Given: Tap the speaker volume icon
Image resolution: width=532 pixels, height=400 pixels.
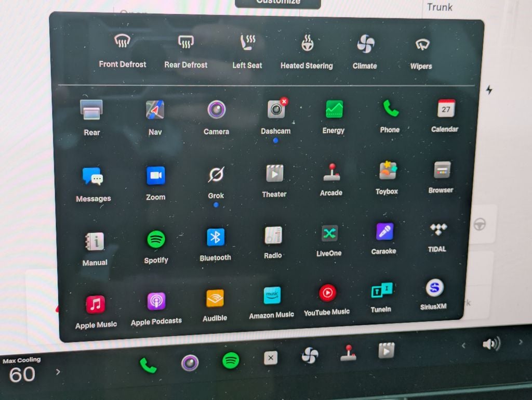Looking at the screenshot, I should click(491, 344).
